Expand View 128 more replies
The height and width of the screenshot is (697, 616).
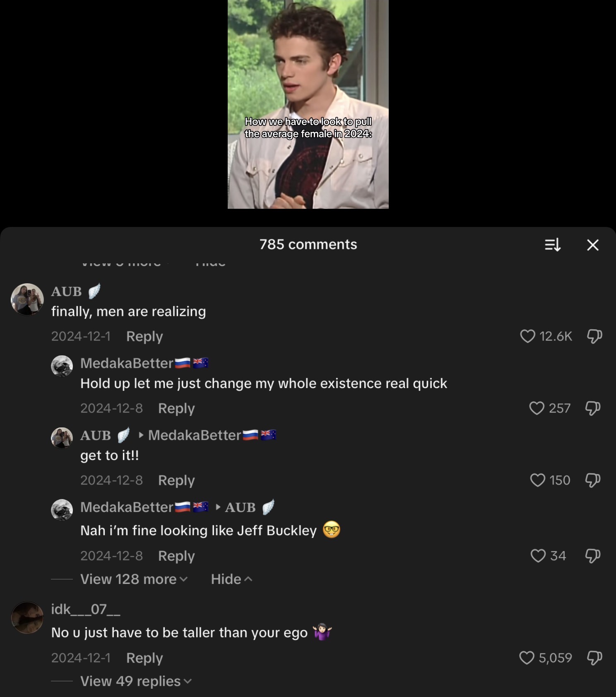[x=134, y=579]
